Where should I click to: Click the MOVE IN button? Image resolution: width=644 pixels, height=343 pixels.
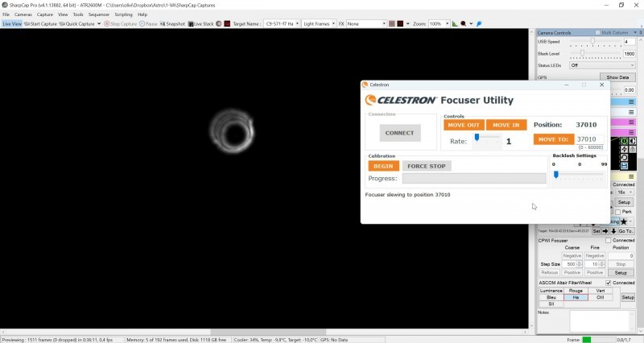click(506, 125)
